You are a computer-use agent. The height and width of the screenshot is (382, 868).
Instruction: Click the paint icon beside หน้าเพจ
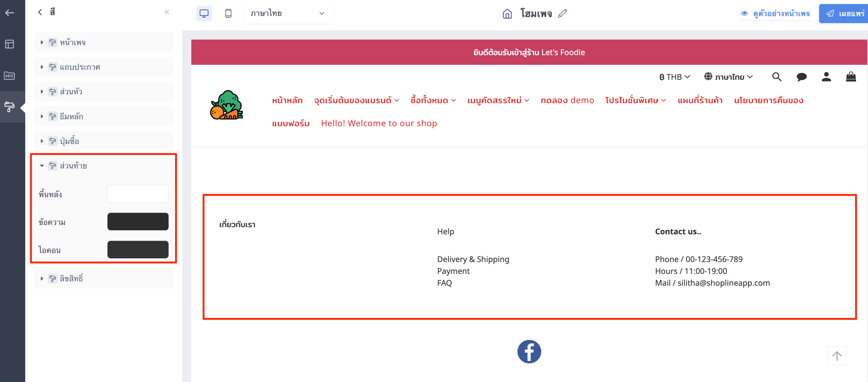53,42
